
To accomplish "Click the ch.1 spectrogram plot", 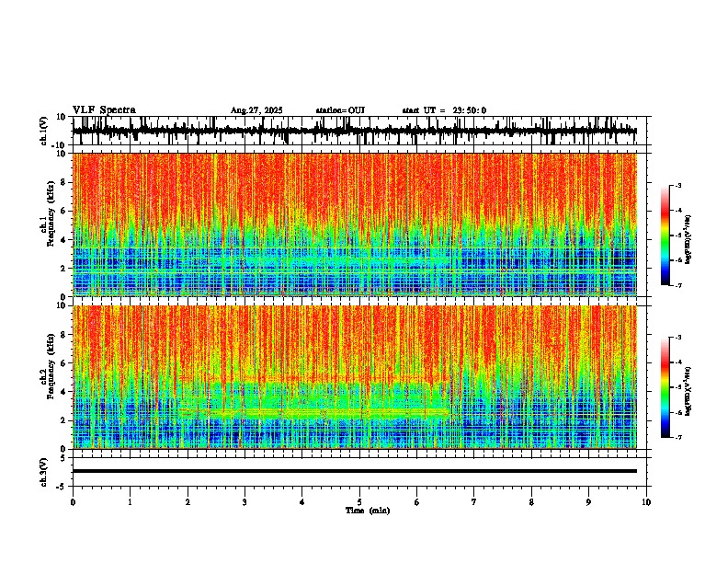I will click(x=354, y=224).
